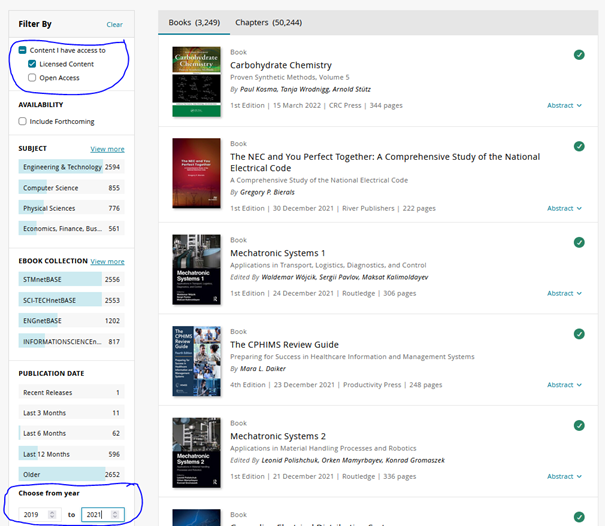This screenshot has width=605, height=526.
Task: Open View more under Subject
Action: 107,149
